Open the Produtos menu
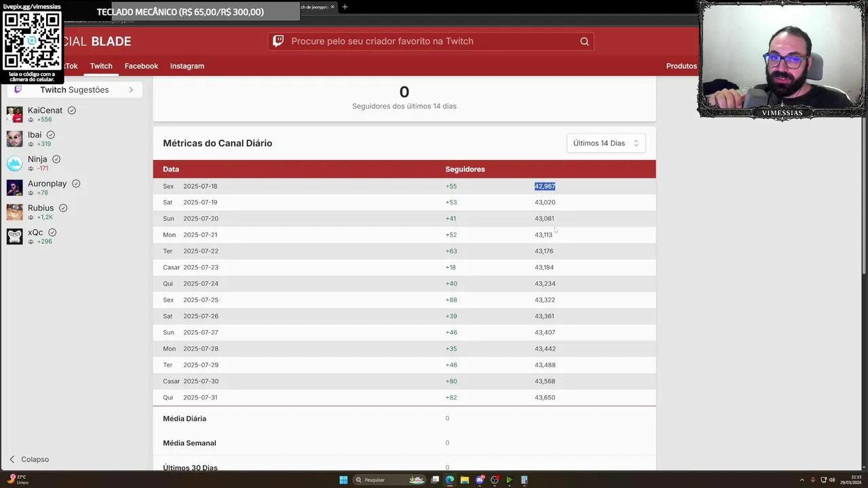 pyautogui.click(x=682, y=66)
